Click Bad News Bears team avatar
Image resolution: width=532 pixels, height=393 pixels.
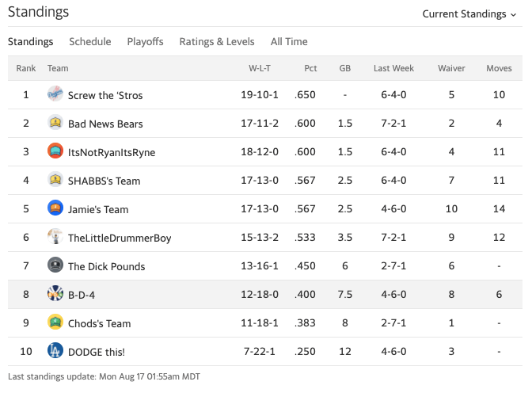55,123
